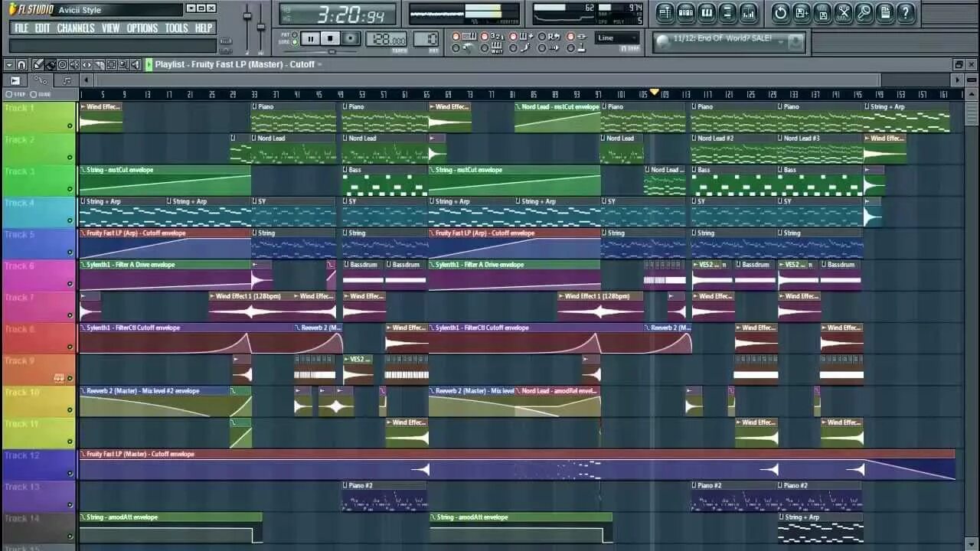Viewport: 980px width, 551px height.
Task: Click the news download arrow button
Action: pyautogui.click(x=796, y=42)
